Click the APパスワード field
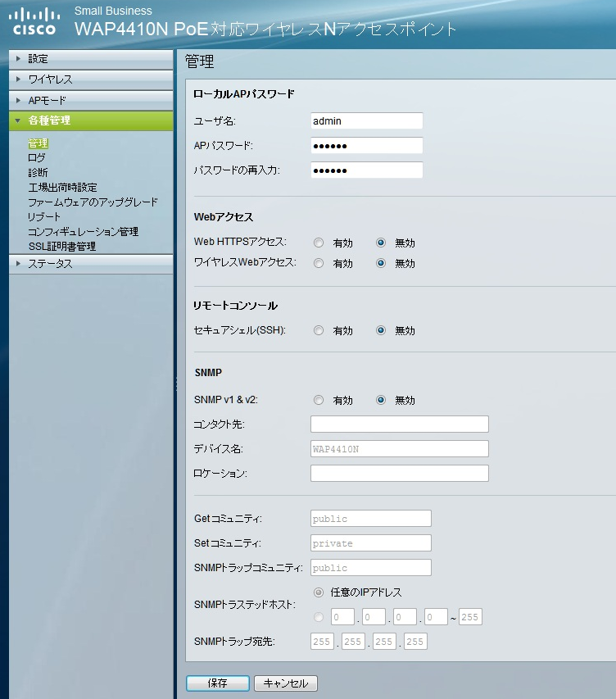 point(366,145)
